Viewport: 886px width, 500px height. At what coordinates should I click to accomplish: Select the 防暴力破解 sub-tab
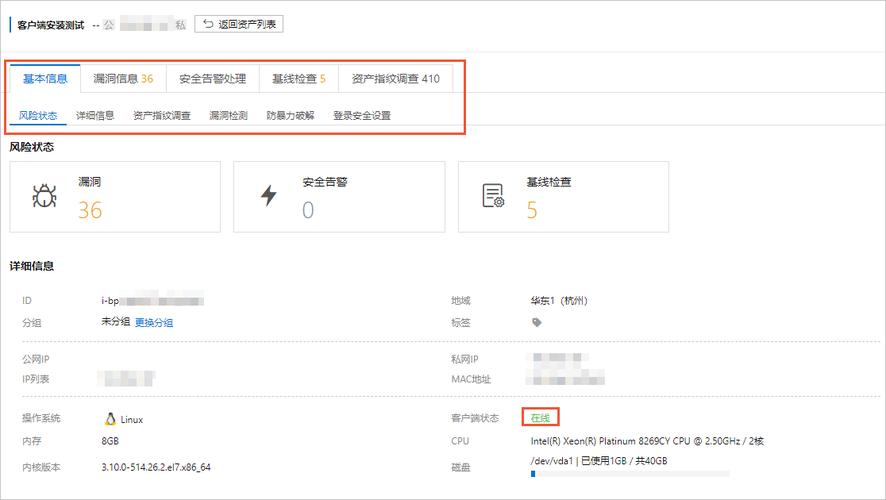click(x=290, y=115)
